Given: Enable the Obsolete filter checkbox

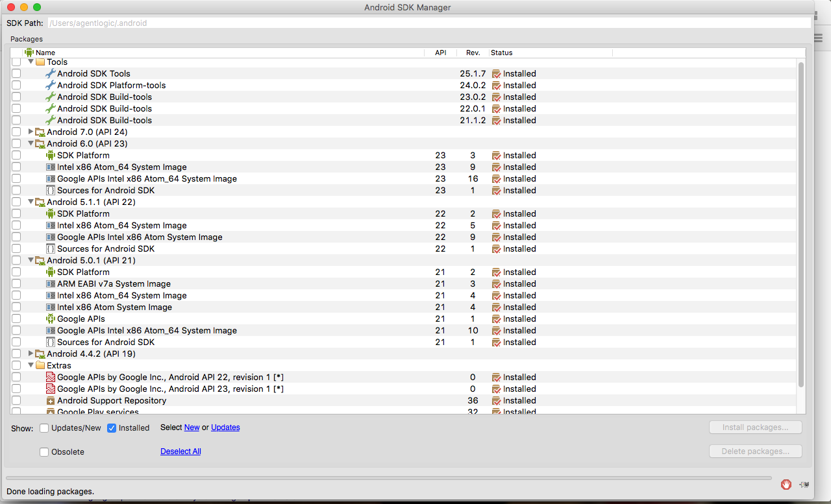Looking at the screenshot, I should 44,452.
